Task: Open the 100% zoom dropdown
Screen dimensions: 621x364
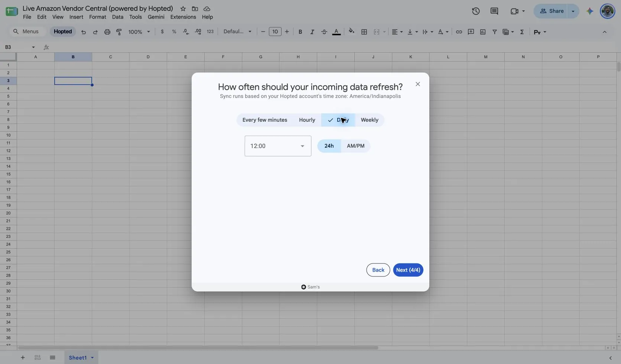Action: pyautogui.click(x=139, y=32)
